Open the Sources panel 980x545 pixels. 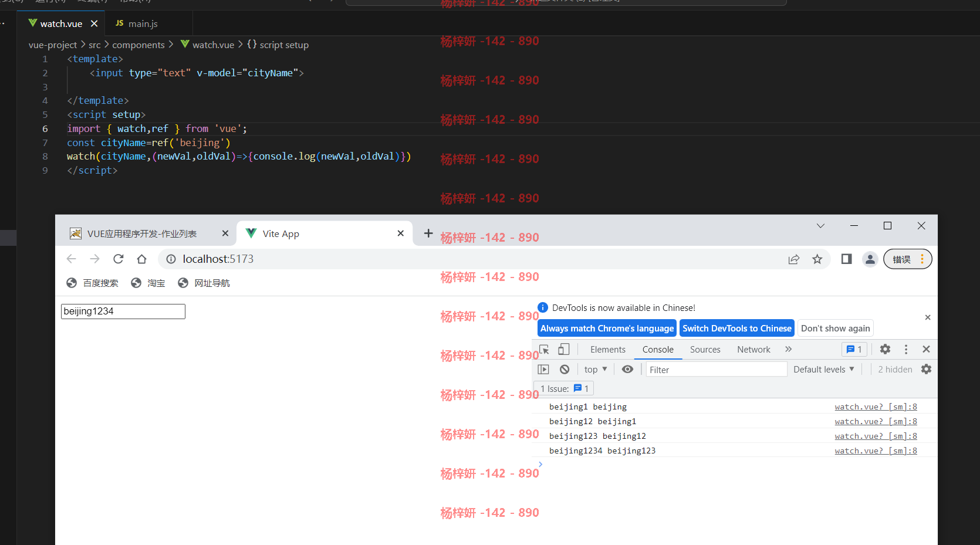tap(705, 349)
